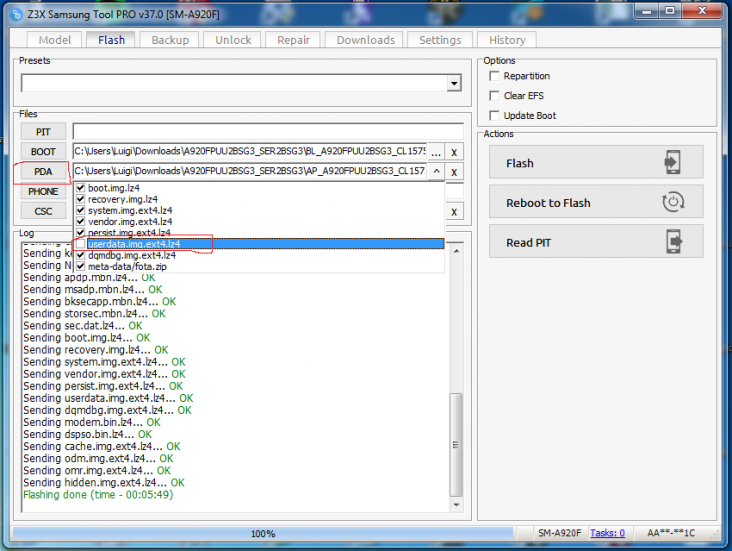732x551 pixels.
Task: Click the PHONE file button
Action: click(x=43, y=191)
